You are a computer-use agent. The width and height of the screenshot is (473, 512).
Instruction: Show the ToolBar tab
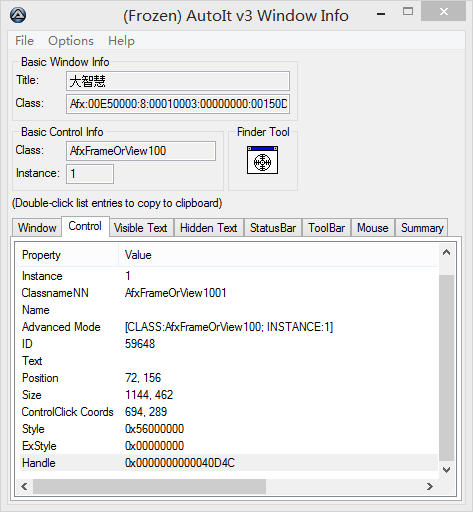(326, 228)
